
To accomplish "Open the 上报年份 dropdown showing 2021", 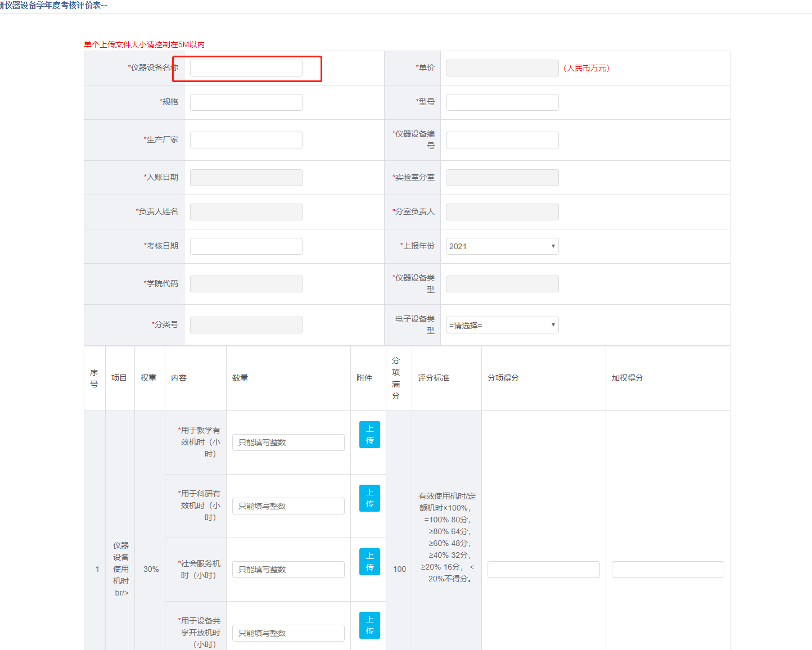I will (x=502, y=246).
